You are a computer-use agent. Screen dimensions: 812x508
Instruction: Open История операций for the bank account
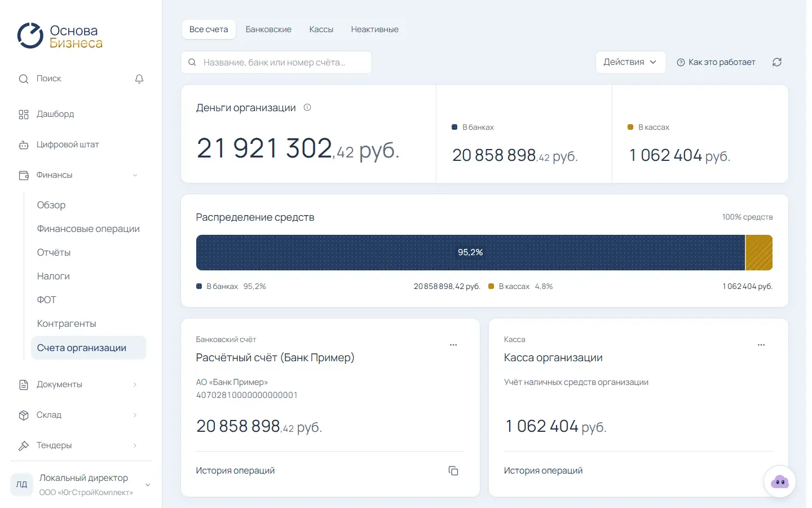tap(235, 471)
